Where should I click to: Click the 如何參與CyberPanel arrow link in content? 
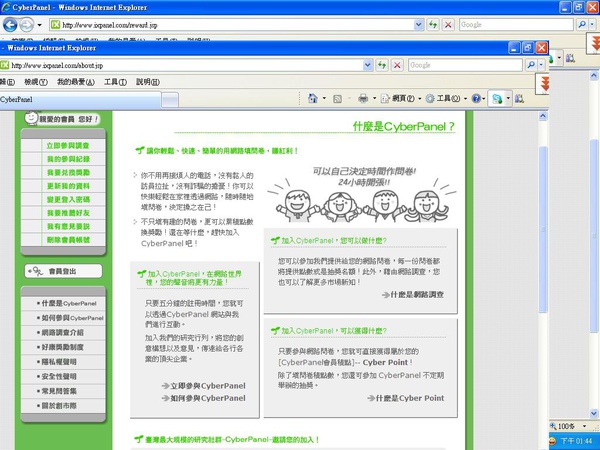point(204,398)
